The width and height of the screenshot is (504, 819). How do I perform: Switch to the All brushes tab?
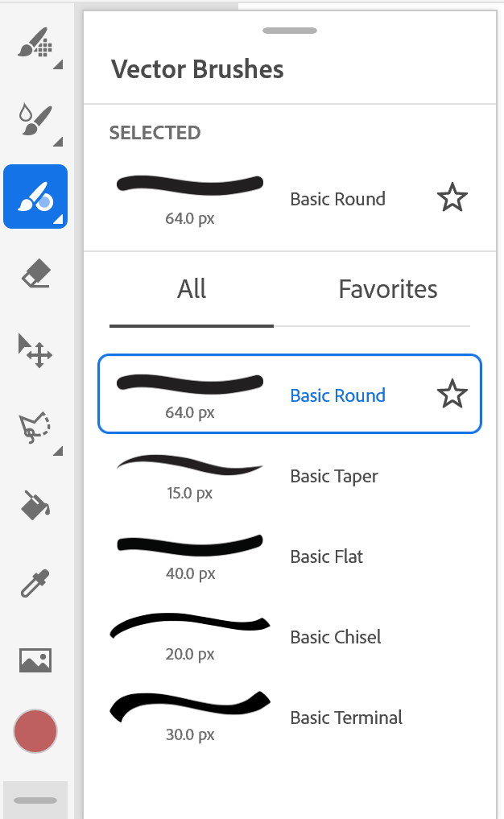tap(192, 289)
